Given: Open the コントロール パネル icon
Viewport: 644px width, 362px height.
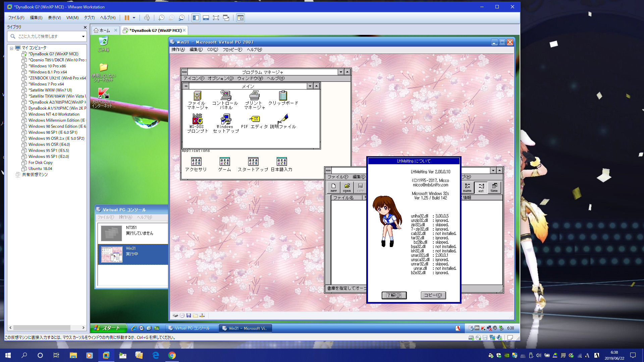Looking at the screenshot, I should [225, 100].
